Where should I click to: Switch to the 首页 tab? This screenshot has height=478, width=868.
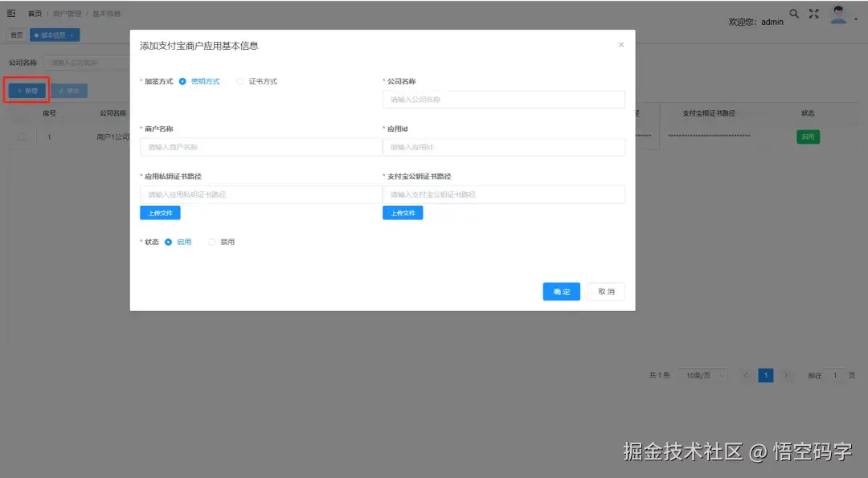[x=15, y=35]
